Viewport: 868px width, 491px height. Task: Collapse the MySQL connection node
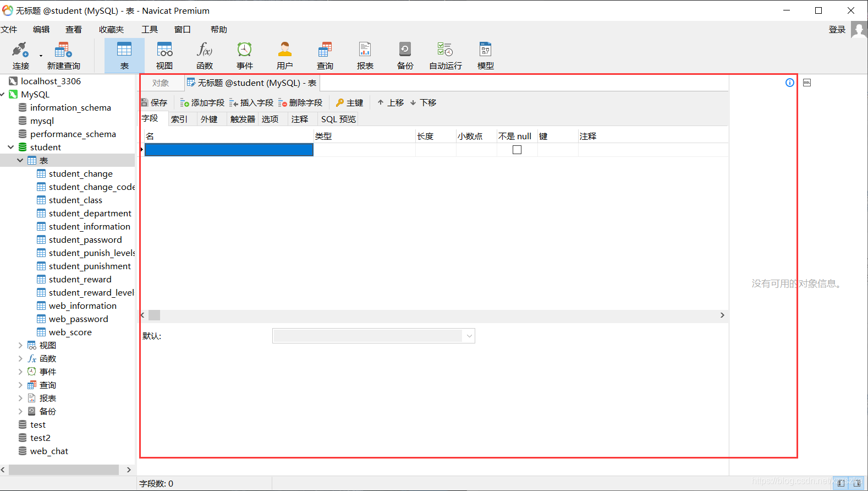click(x=3, y=94)
